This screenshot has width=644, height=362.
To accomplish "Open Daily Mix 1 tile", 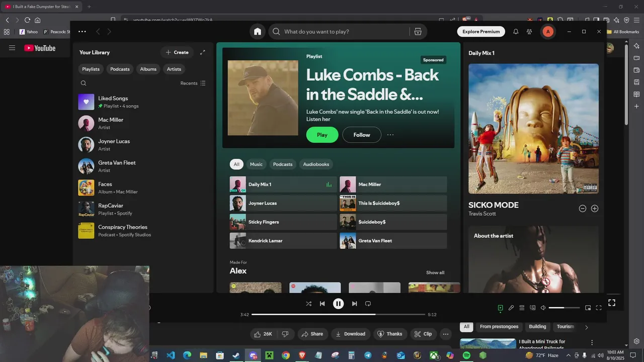I will [283, 185].
